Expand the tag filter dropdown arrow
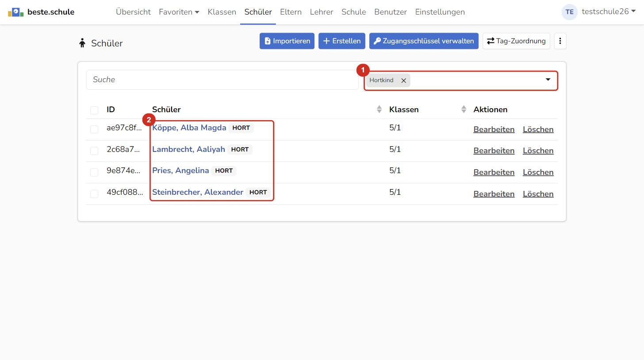 548,80
